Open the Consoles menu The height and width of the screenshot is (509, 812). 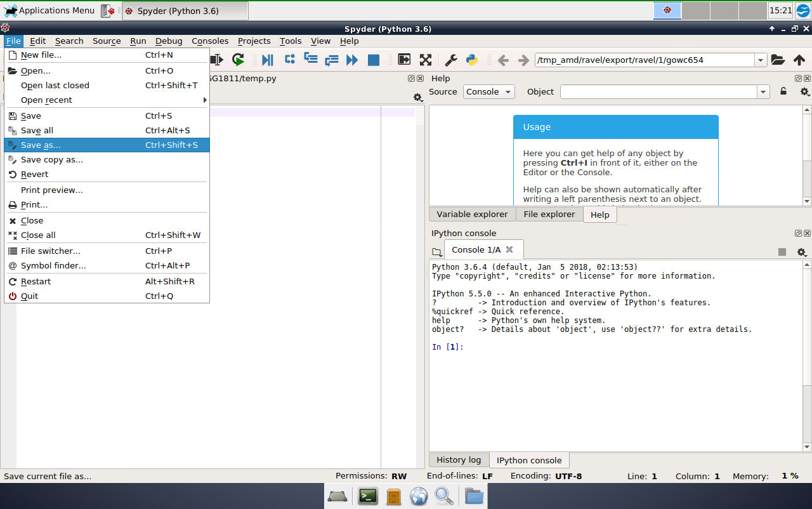pyautogui.click(x=210, y=41)
